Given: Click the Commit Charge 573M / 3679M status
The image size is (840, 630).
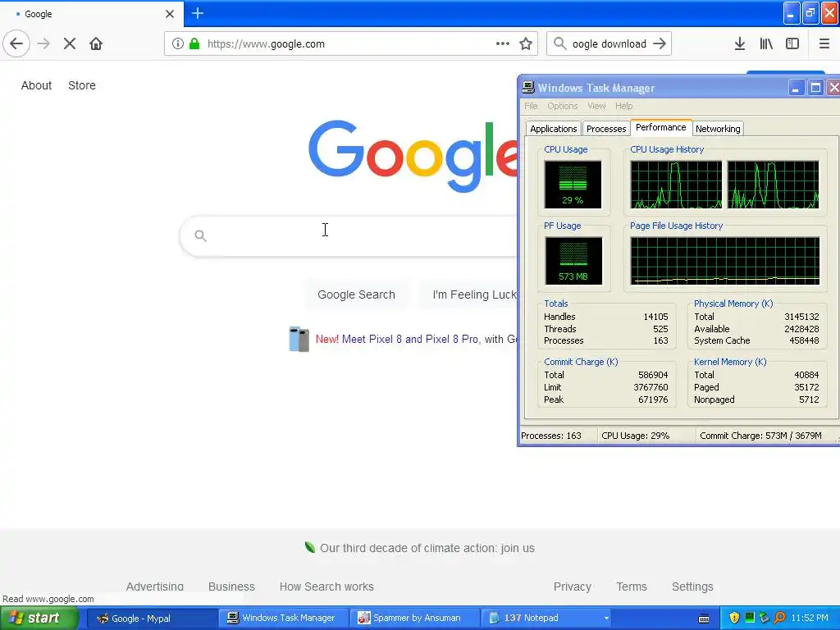Looking at the screenshot, I should pos(760,436).
